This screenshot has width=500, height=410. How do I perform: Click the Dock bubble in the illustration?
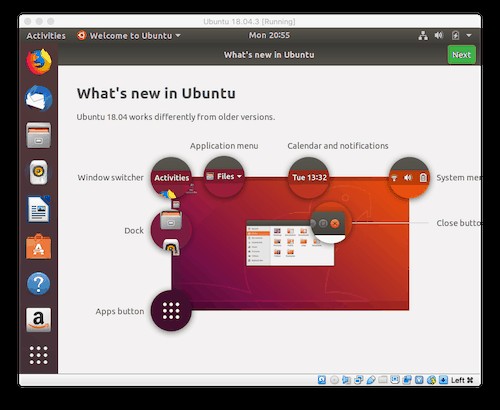171,230
